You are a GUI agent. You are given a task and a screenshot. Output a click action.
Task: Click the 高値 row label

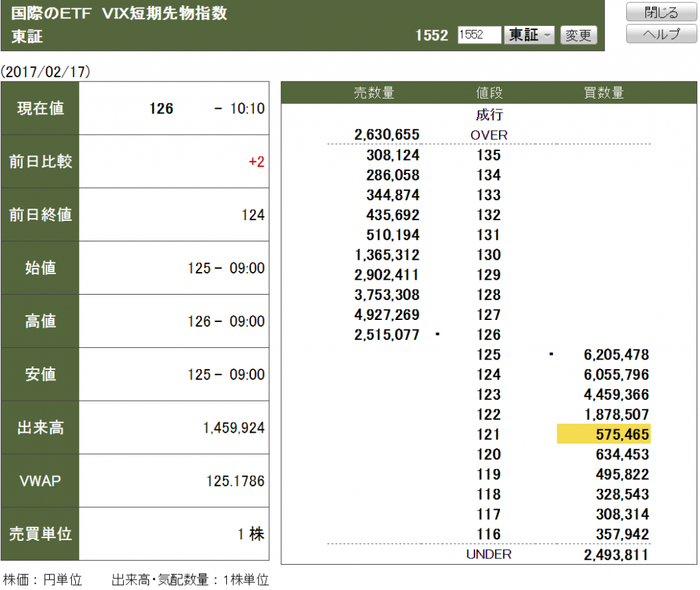tap(40, 321)
